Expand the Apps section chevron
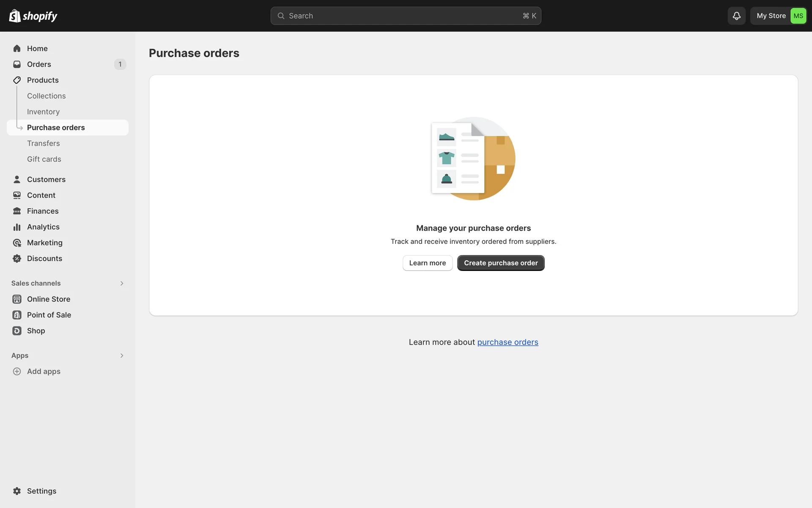Viewport: 812px width, 508px height. [x=122, y=356]
